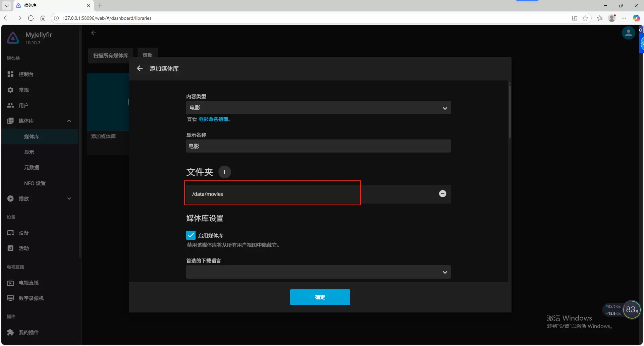644x346 pixels.
Task: Open the movie naming guide (电影命名指南) link
Action: 213,119
